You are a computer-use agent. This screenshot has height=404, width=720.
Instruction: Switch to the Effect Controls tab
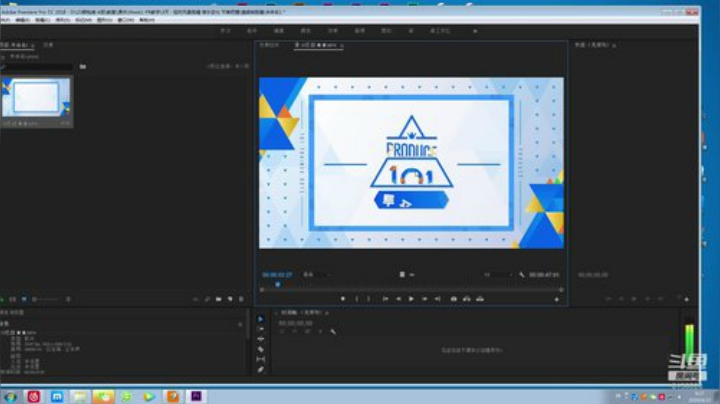[270, 45]
